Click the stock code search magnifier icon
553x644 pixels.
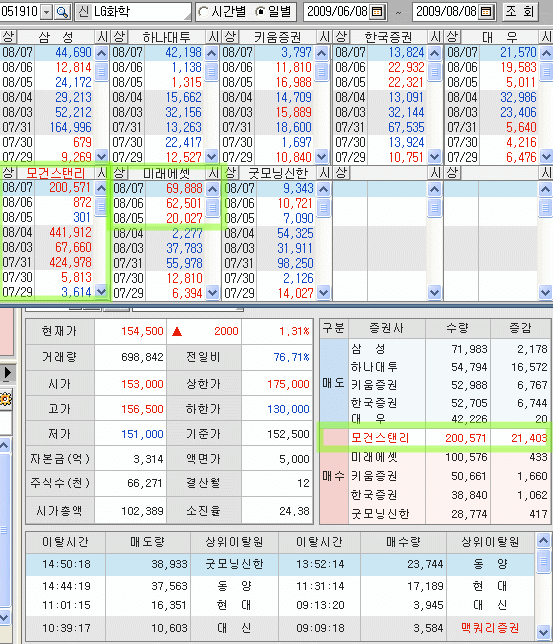62,12
